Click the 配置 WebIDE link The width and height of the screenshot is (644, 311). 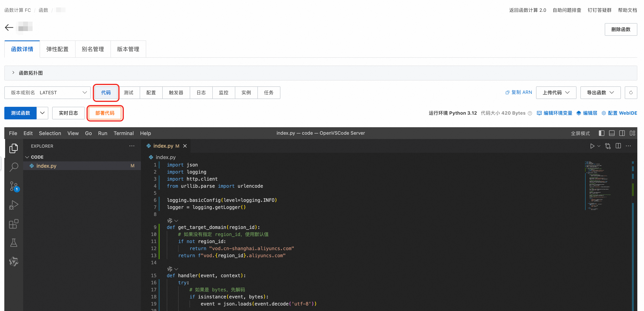pyautogui.click(x=619, y=113)
